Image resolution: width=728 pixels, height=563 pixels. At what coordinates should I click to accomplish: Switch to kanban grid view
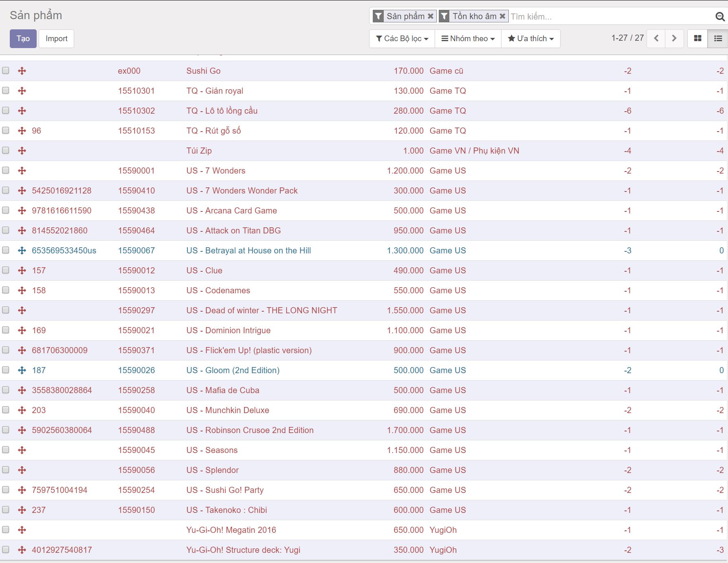tap(697, 38)
